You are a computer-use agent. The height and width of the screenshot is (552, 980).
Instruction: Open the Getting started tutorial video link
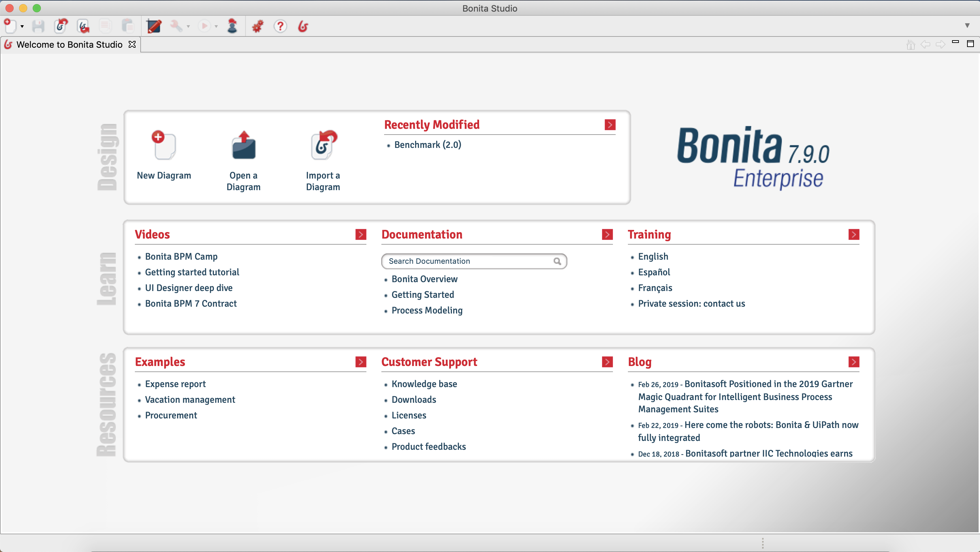pyautogui.click(x=192, y=272)
